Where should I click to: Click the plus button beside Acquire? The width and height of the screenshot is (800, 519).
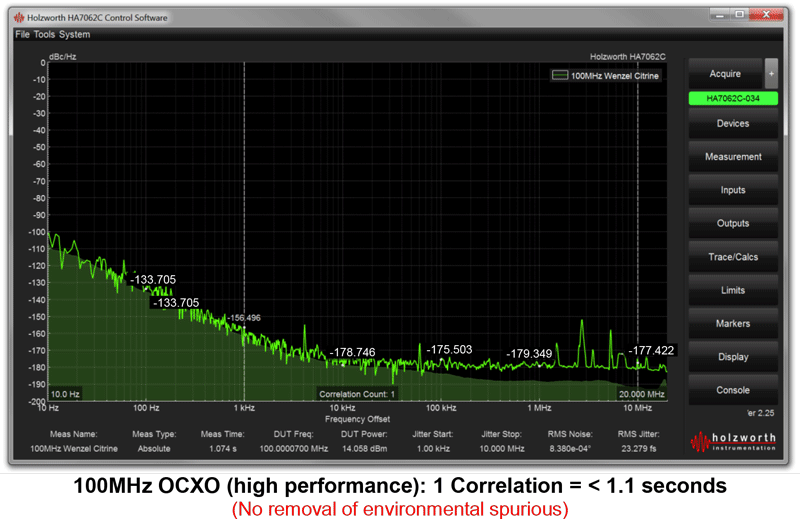tap(771, 73)
